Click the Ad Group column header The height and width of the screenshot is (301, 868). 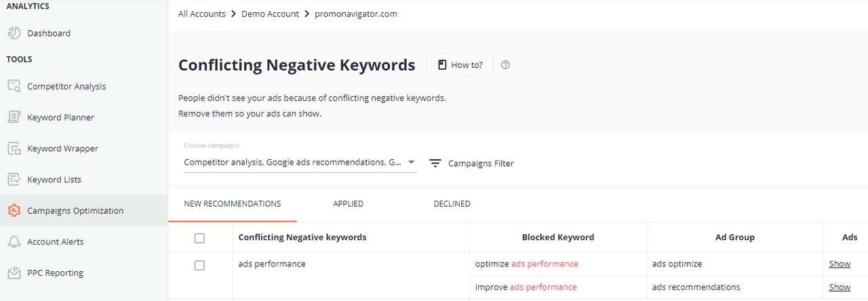[x=735, y=237]
